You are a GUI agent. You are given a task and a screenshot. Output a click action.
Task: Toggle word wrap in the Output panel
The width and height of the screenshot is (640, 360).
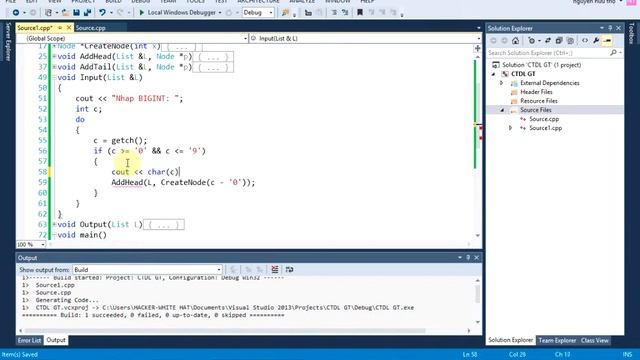289,269
